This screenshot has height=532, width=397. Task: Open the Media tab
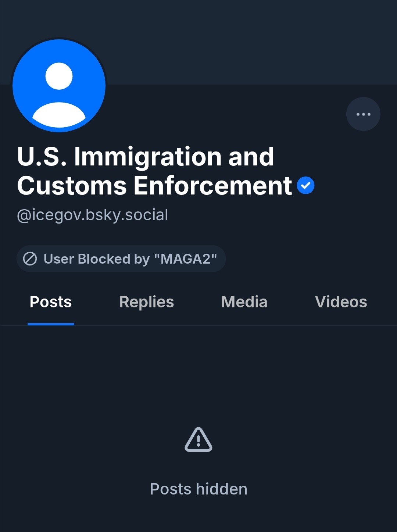click(244, 302)
